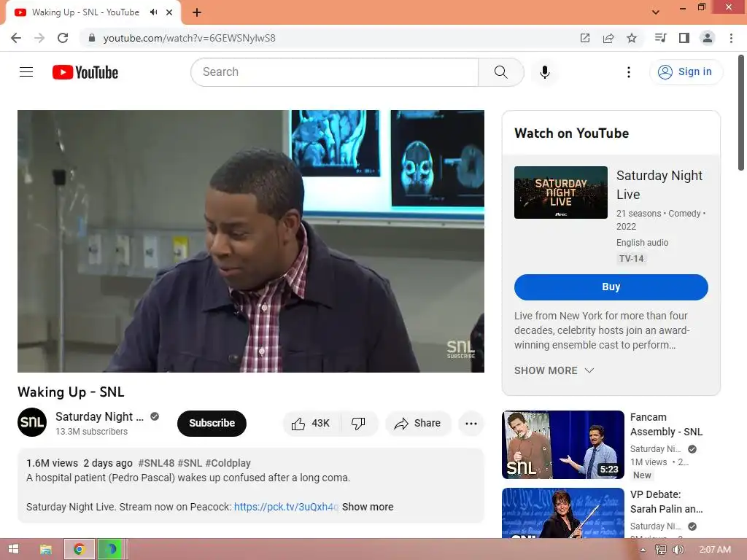Image resolution: width=747 pixels, height=560 pixels.
Task: Open the SNL channel avatar
Action: [32, 422]
